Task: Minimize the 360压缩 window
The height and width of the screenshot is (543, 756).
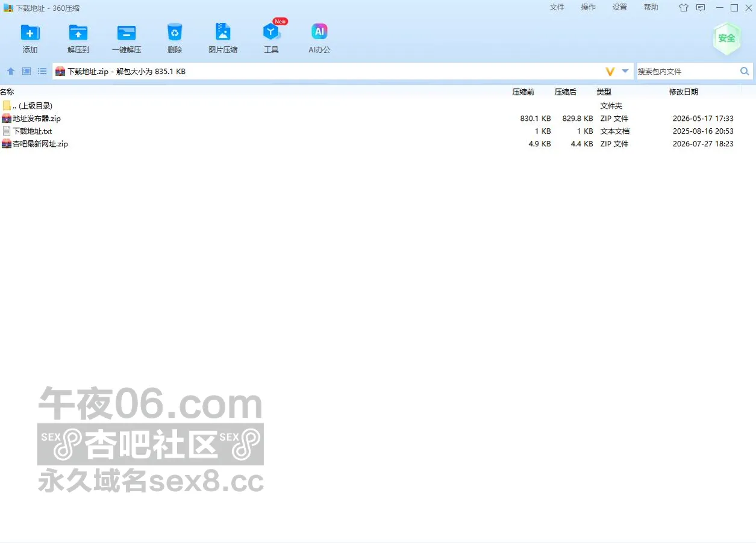Action: tap(720, 8)
